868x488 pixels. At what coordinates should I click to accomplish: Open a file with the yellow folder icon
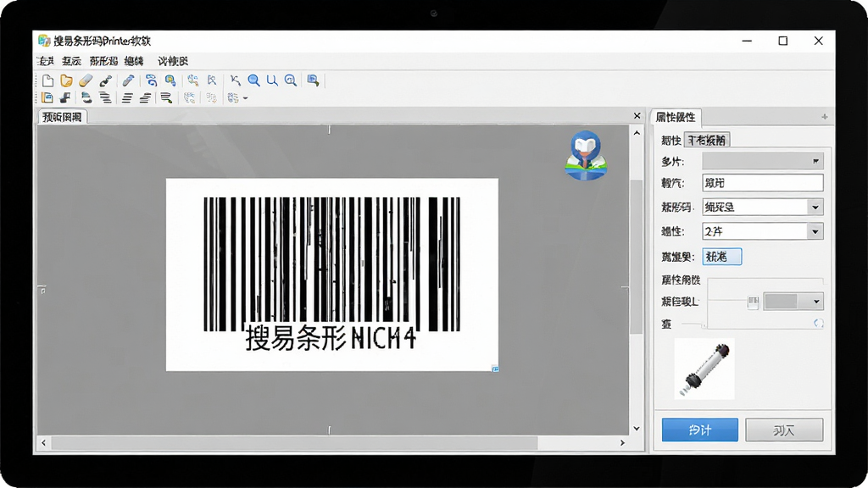[66, 80]
